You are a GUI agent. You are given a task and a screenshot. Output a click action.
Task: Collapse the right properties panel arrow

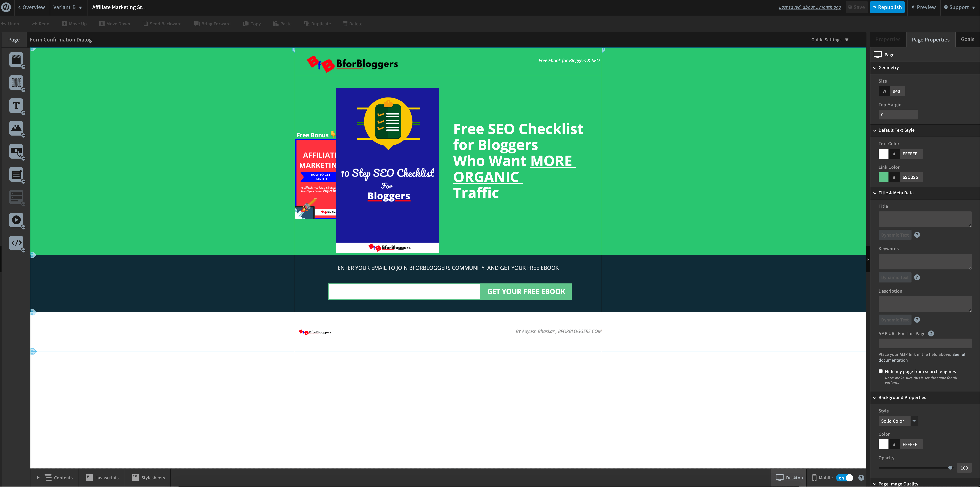(868, 259)
